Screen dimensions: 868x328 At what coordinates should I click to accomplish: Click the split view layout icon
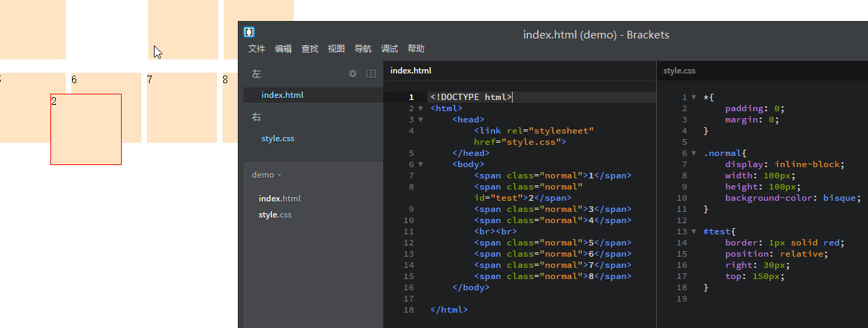[371, 73]
